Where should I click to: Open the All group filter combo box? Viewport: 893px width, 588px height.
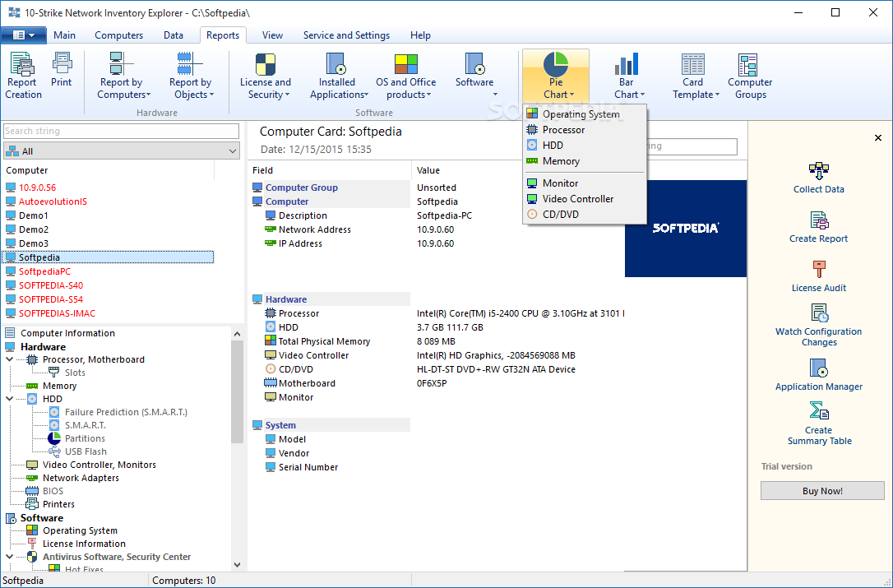122,151
